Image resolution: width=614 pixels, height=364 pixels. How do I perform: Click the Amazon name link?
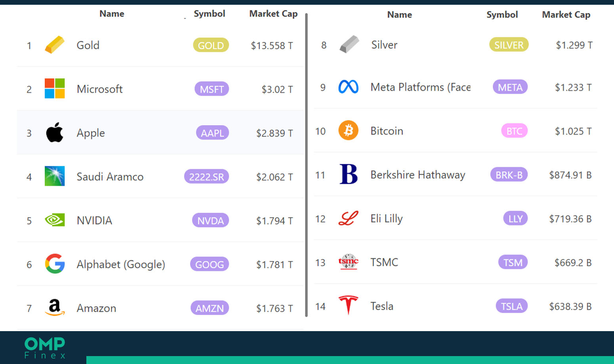click(96, 308)
